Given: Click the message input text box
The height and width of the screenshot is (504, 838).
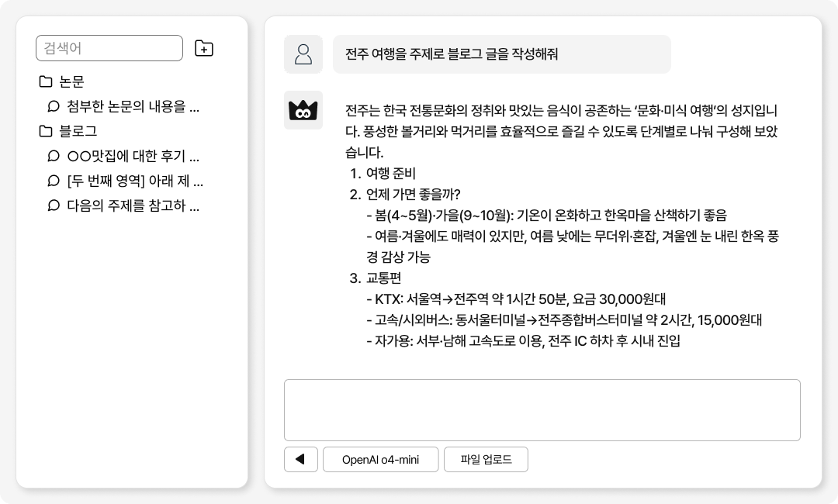Looking at the screenshot, I should [542, 409].
